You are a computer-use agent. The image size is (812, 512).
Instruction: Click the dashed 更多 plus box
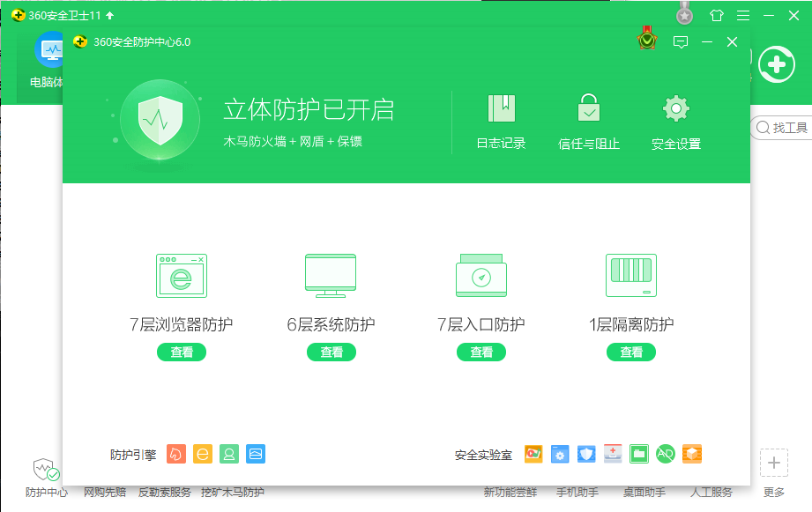pyautogui.click(x=774, y=463)
